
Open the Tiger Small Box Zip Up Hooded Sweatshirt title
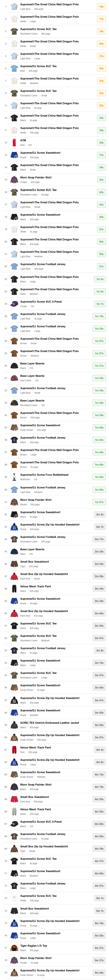pos(44,846)
